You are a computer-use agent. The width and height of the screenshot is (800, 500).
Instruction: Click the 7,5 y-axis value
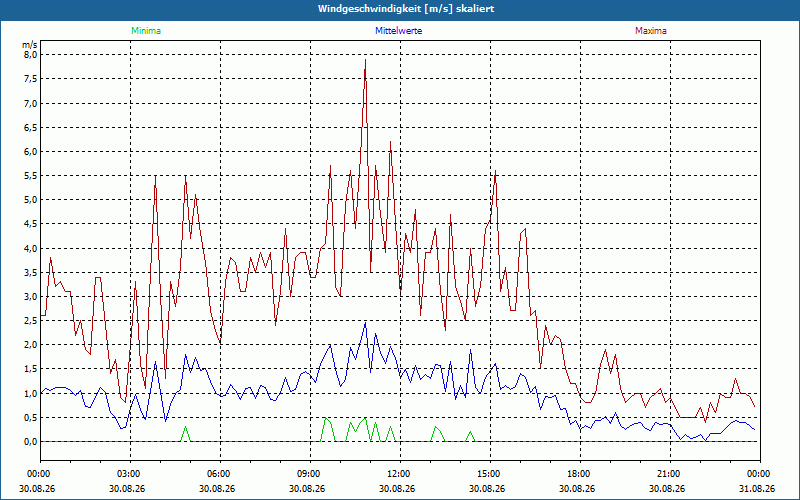coord(31,79)
